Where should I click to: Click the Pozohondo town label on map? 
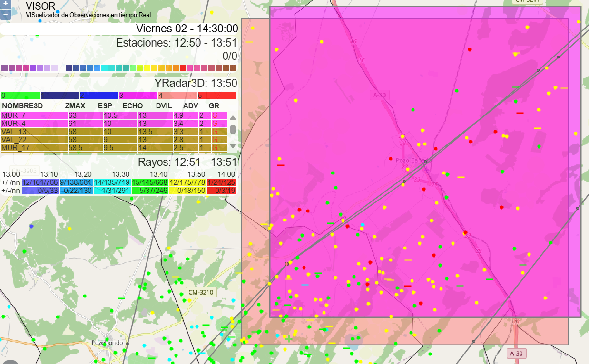pos(107,343)
